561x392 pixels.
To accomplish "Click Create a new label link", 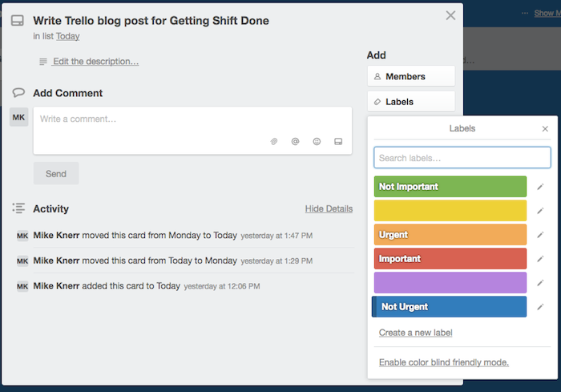I will point(415,333).
